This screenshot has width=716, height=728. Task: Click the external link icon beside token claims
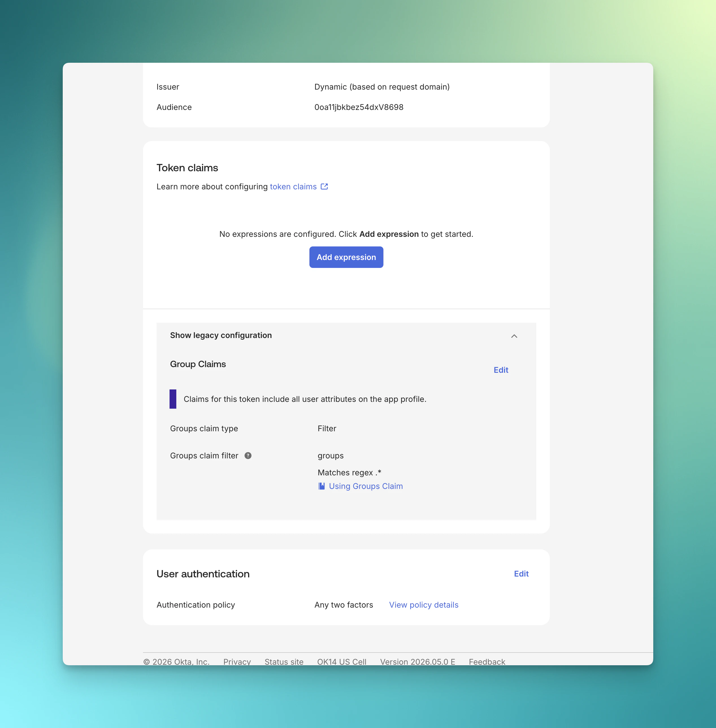point(324,187)
